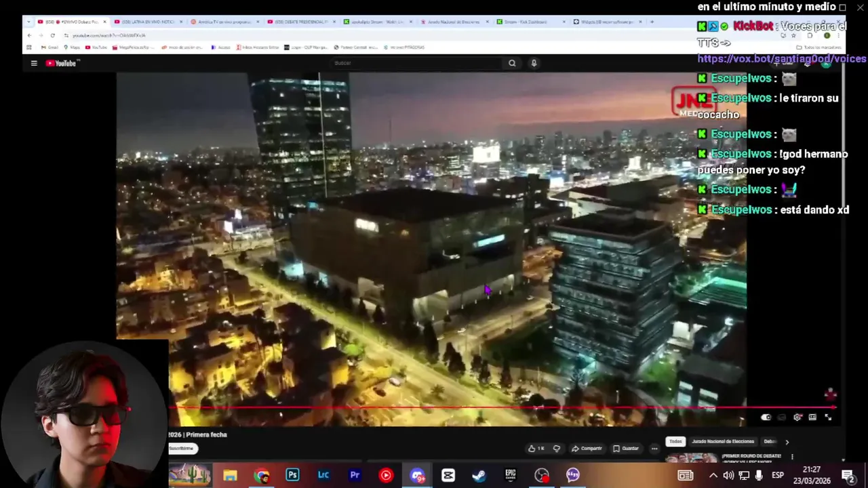Open the YouTube guide hamburger menu
Screen dimensions: 868x488
(x=34, y=63)
